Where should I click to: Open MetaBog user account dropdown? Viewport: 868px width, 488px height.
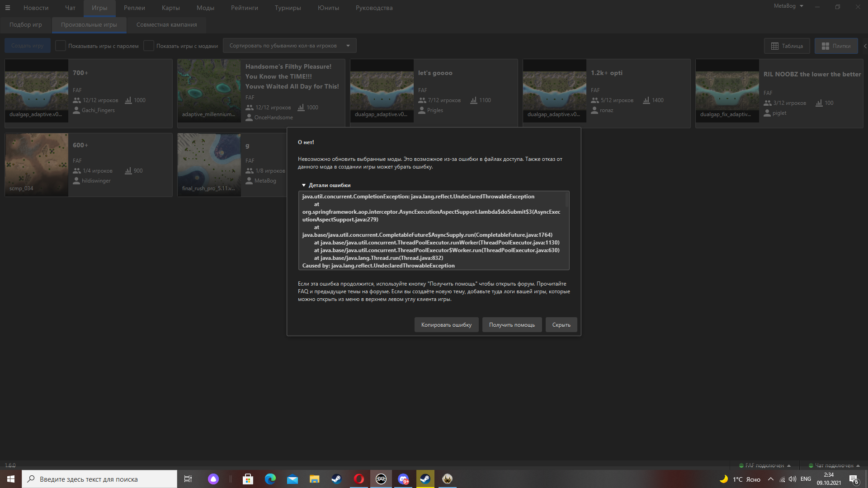click(x=788, y=6)
